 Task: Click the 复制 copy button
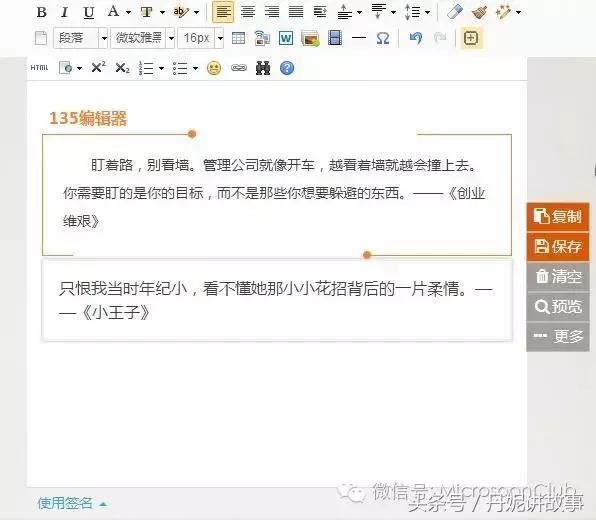(558, 217)
